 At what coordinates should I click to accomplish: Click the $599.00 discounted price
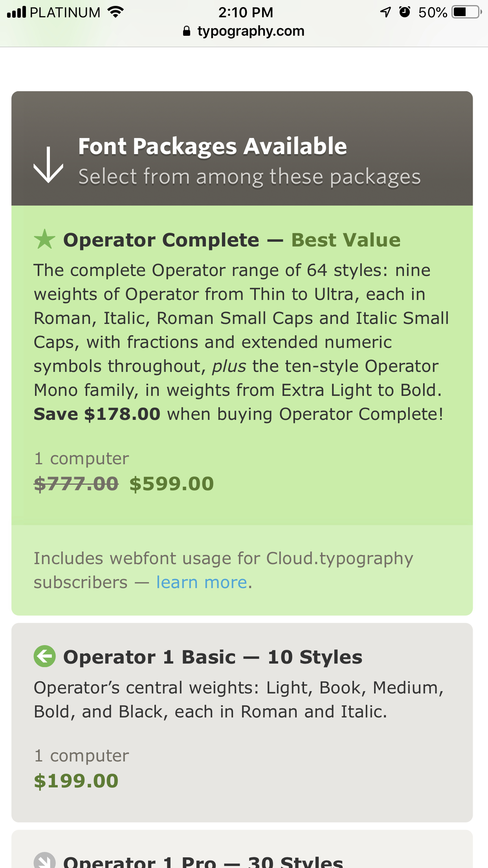click(172, 484)
